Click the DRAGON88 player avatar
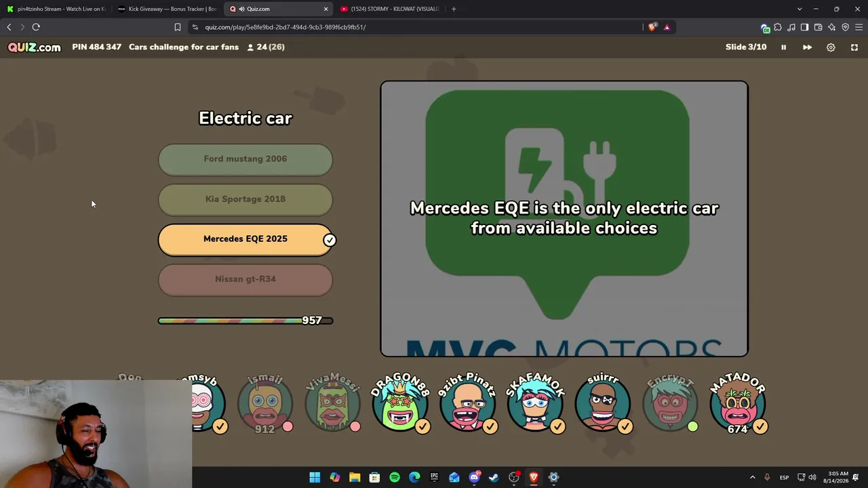The image size is (868, 488). pos(399,403)
